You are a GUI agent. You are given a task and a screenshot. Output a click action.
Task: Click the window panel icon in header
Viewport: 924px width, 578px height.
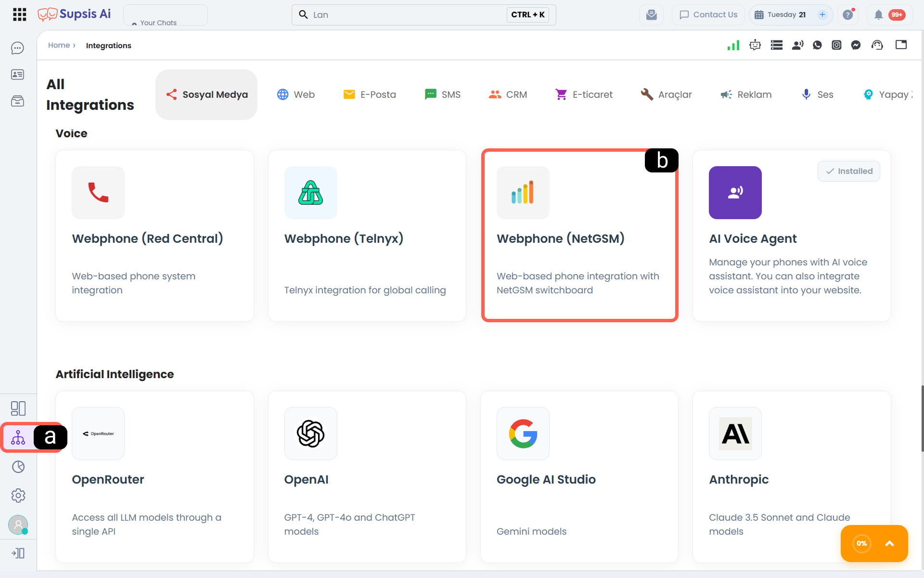pos(901,45)
